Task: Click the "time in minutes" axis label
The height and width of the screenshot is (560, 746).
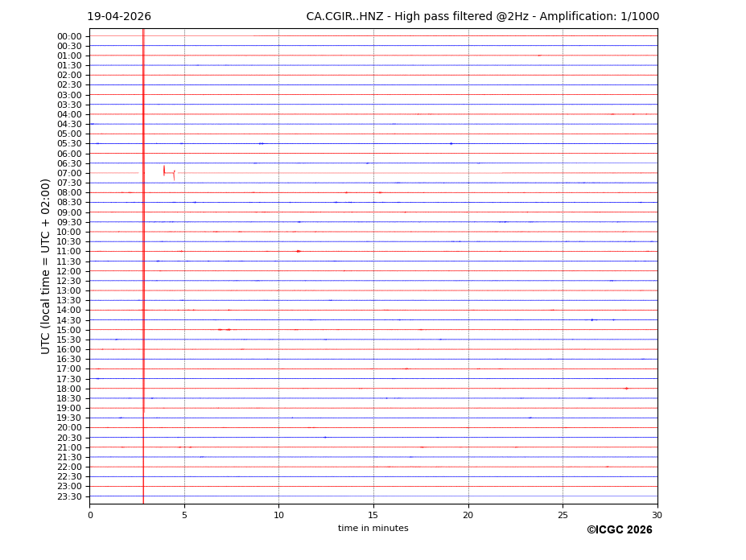Action: pos(373,529)
